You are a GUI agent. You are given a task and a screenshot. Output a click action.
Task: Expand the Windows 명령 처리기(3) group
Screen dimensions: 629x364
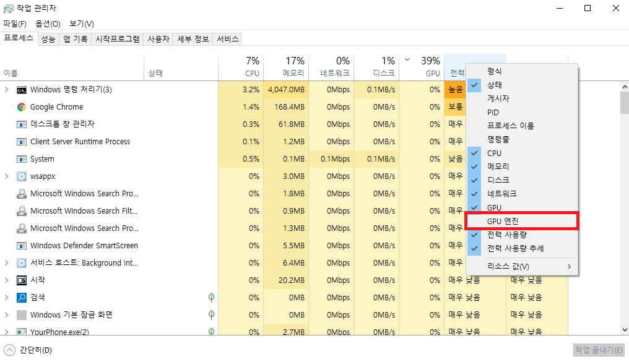(x=6, y=90)
